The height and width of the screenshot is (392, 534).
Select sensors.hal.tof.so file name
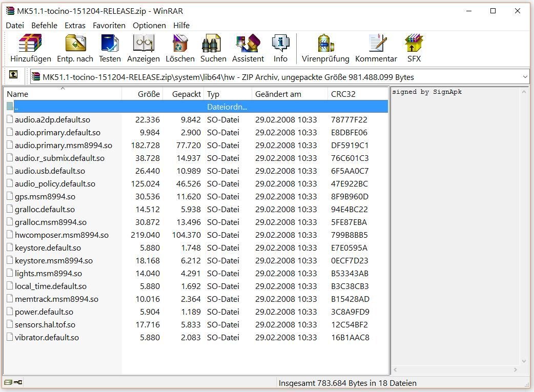(45, 324)
